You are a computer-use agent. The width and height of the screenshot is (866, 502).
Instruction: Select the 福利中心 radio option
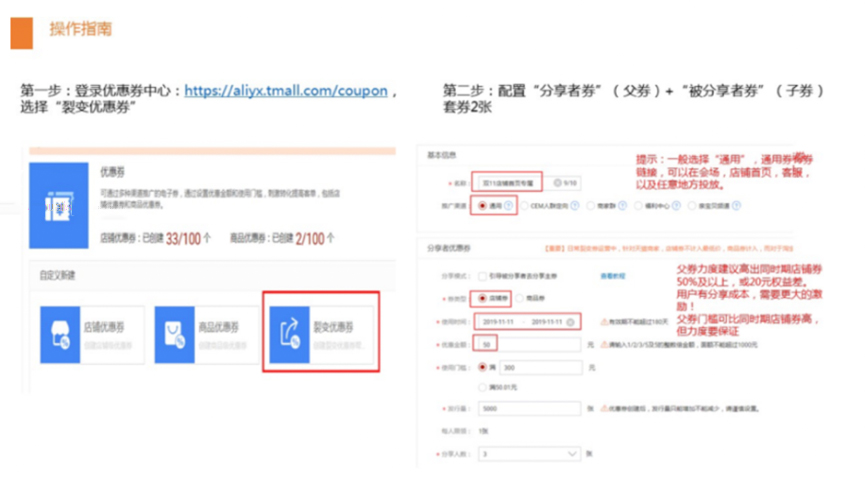638,205
